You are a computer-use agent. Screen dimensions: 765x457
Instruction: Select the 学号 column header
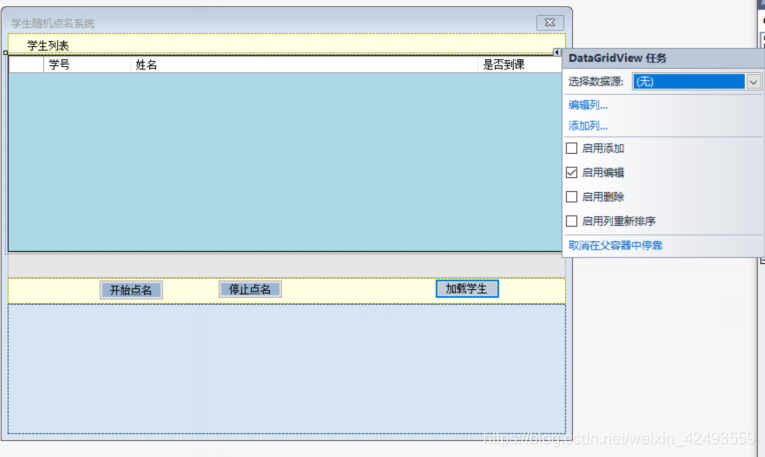(x=87, y=64)
